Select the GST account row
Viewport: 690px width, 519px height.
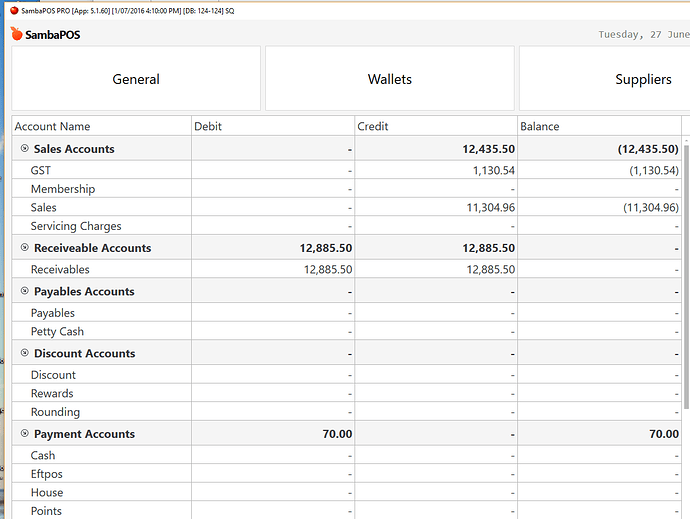(346, 170)
